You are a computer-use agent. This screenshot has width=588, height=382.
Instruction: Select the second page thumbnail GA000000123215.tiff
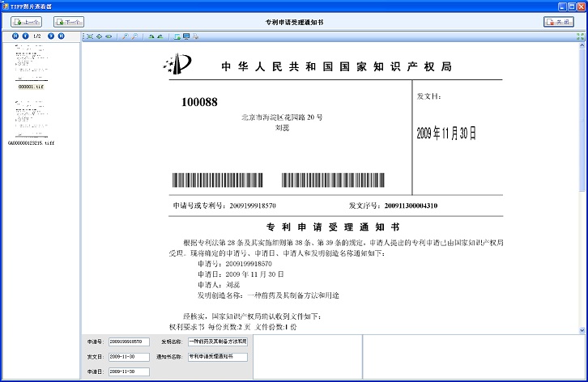point(32,119)
